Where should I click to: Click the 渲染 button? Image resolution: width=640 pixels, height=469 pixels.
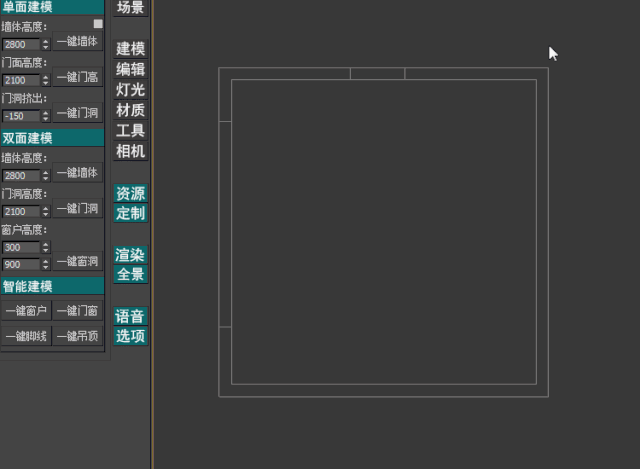click(x=131, y=255)
